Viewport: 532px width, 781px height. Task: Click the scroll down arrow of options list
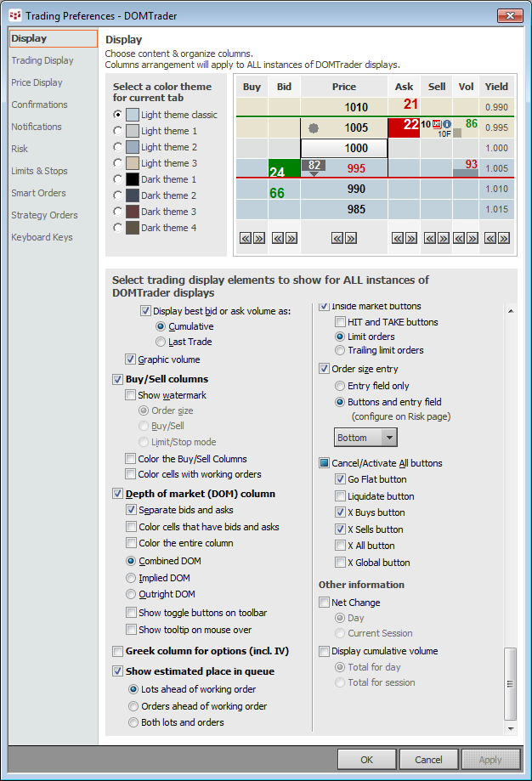(x=511, y=728)
